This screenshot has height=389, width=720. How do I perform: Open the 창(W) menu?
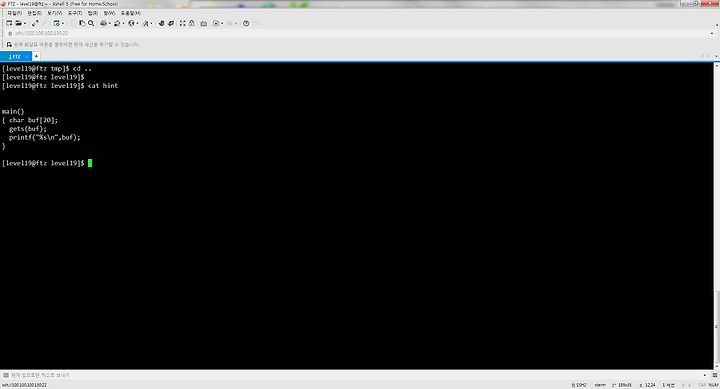tap(109, 13)
